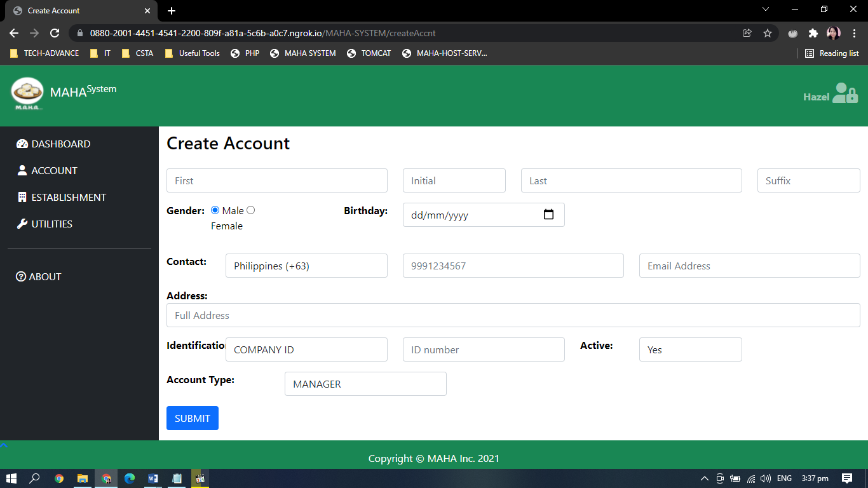Screen dimensions: 868x488
Task: Click the 3:37 pm clock
Action: 815,478
